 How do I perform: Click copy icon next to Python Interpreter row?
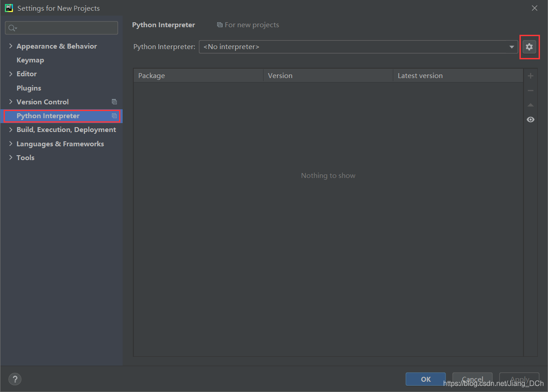tap(115, 116)
